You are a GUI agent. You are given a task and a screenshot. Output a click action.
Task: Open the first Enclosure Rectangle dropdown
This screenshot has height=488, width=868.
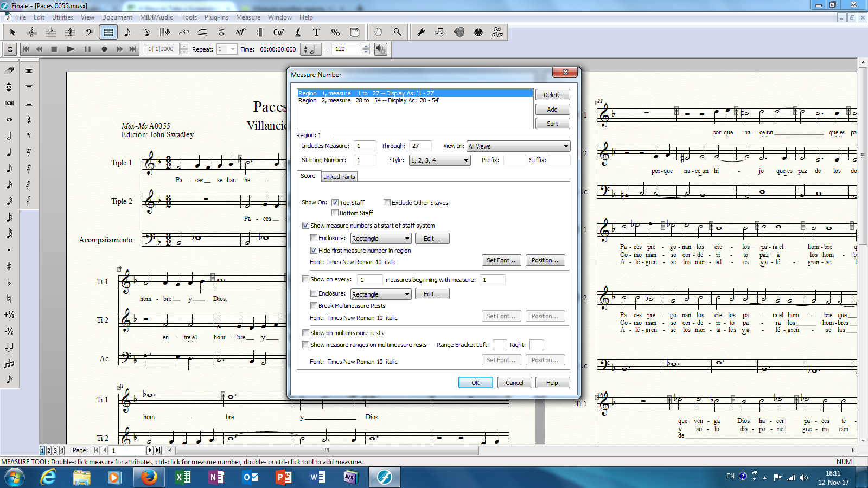[380, 239]
